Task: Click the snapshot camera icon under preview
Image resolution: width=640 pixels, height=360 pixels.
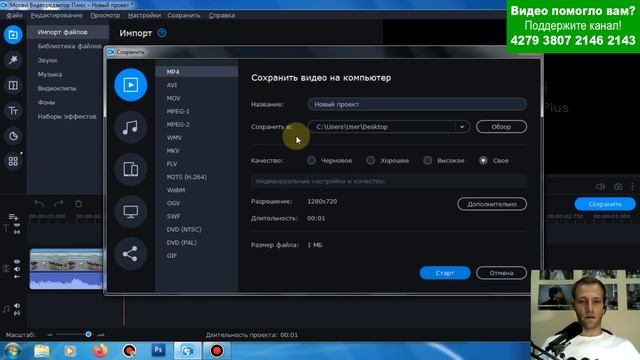Action: [x=618, y=187]
